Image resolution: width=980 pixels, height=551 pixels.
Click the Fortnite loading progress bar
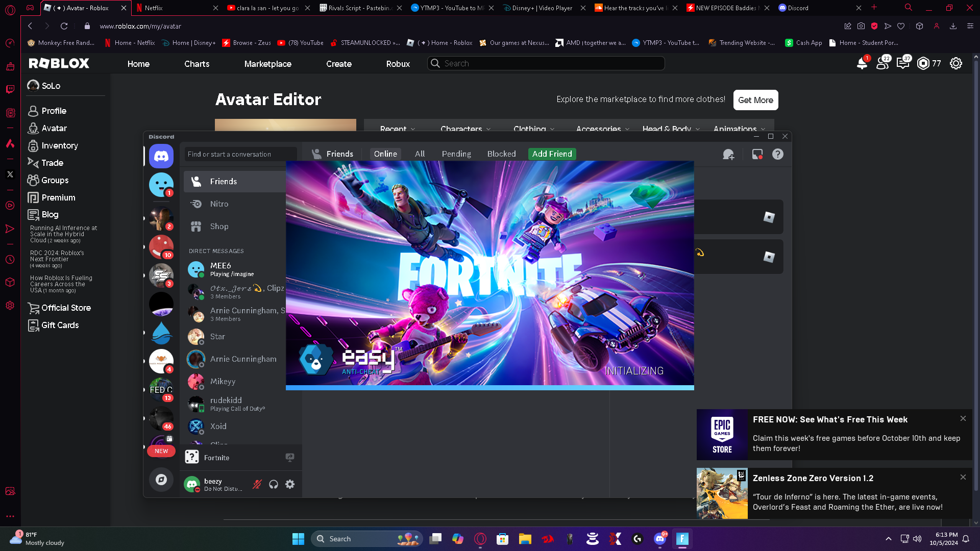[489, 388]
